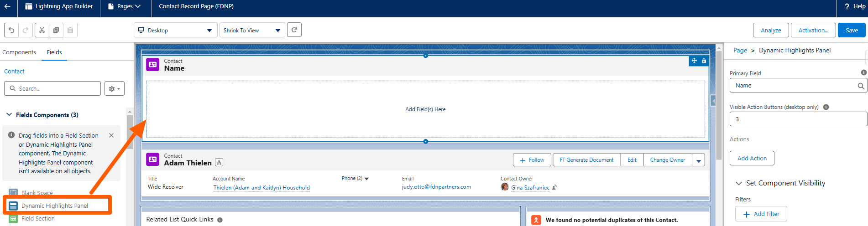Click the Page breadcrumb link
868x226 pixels.
(740, 51)
